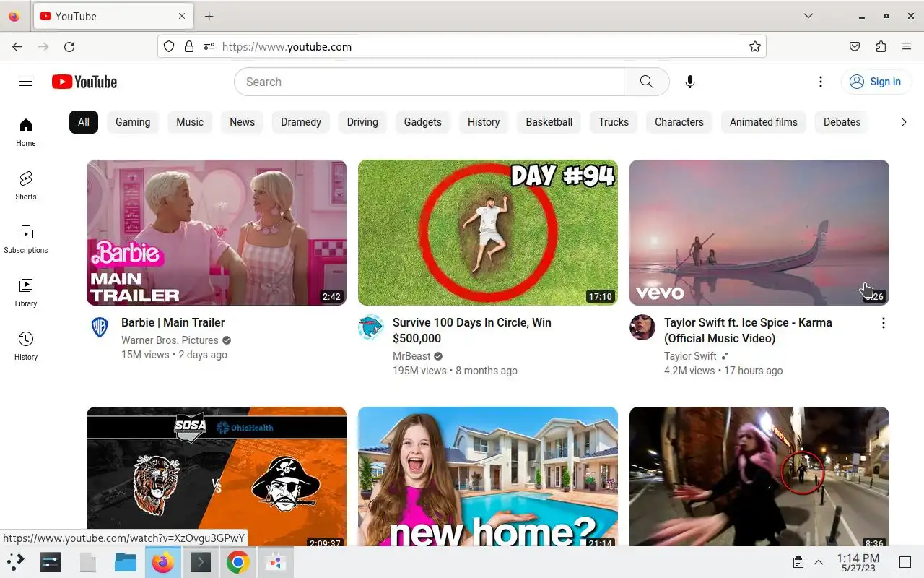
Task: Play the new home? thumbnail
Action: click(488, 476)
